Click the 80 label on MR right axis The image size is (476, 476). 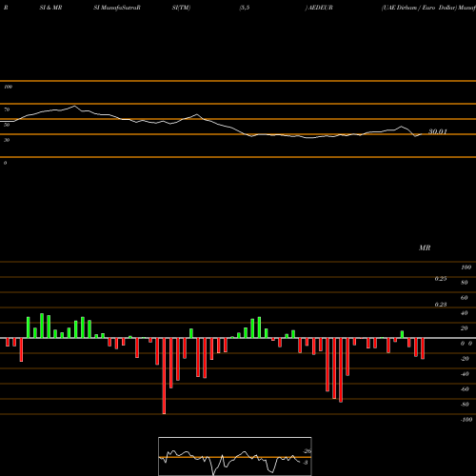(x=465, y=283)
